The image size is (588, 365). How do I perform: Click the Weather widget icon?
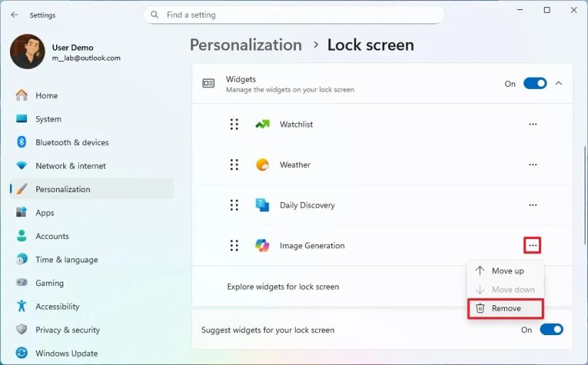click(262, 165)
